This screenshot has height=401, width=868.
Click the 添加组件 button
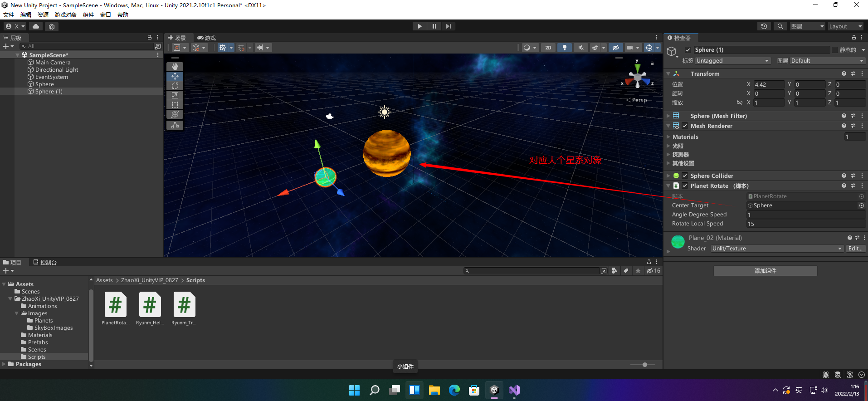[x=766, y=271]
